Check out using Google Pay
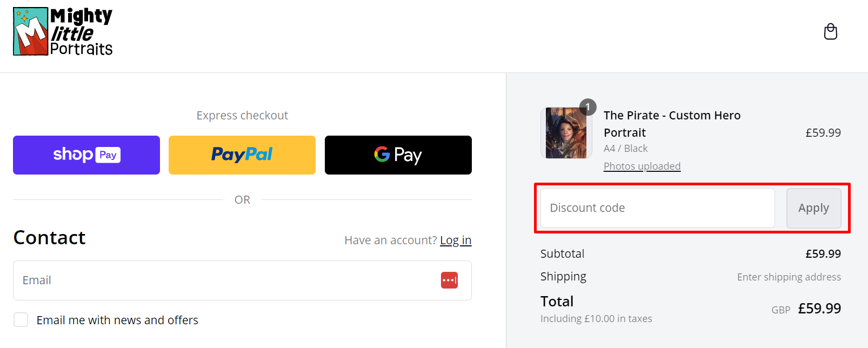 (398, 155)
